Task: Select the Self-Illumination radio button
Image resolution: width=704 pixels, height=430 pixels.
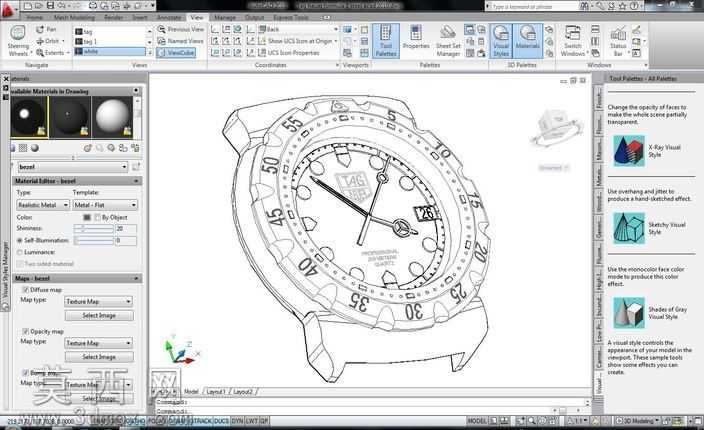Action: [19, 241]
